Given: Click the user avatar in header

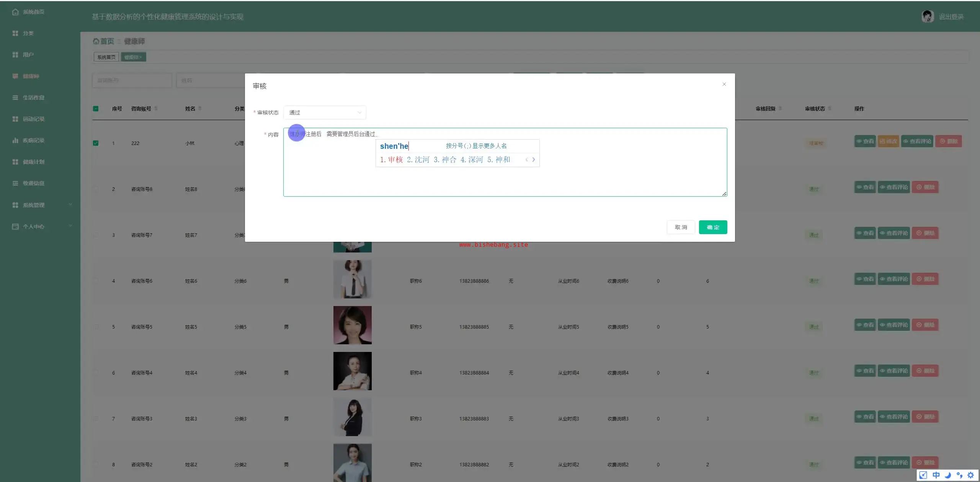Looking at the screenshot, I should [x=927, y=16].
